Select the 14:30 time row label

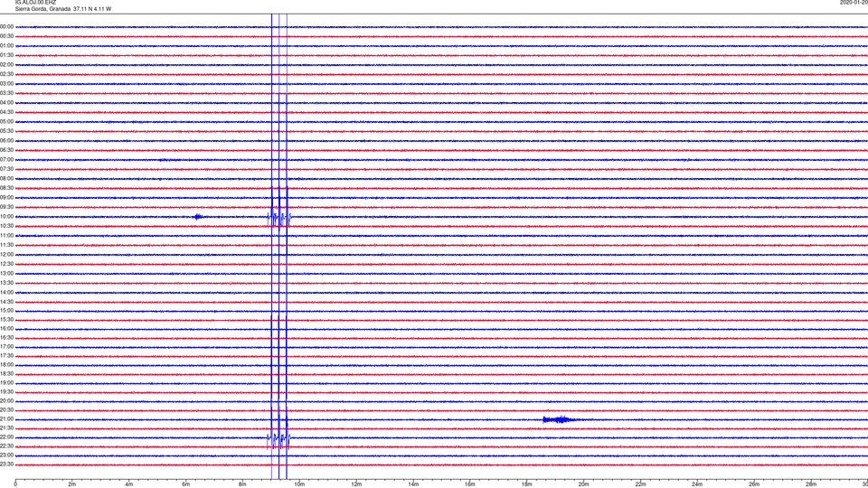tap(6, 302)
